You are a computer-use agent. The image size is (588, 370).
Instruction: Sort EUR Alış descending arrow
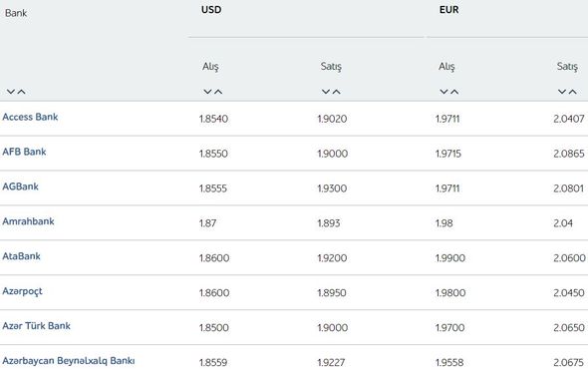(x=444, y=92)
